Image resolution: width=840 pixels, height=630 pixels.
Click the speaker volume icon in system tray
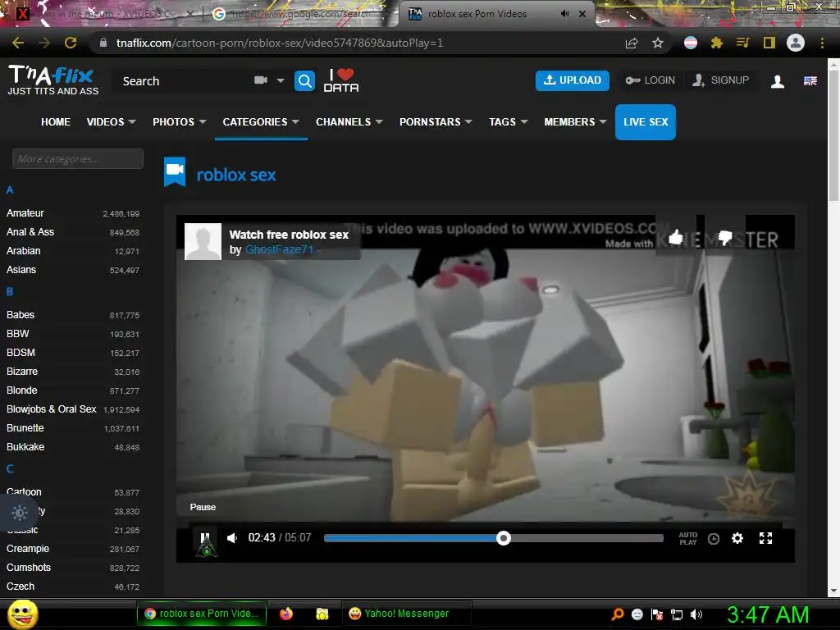pos(696,614)
